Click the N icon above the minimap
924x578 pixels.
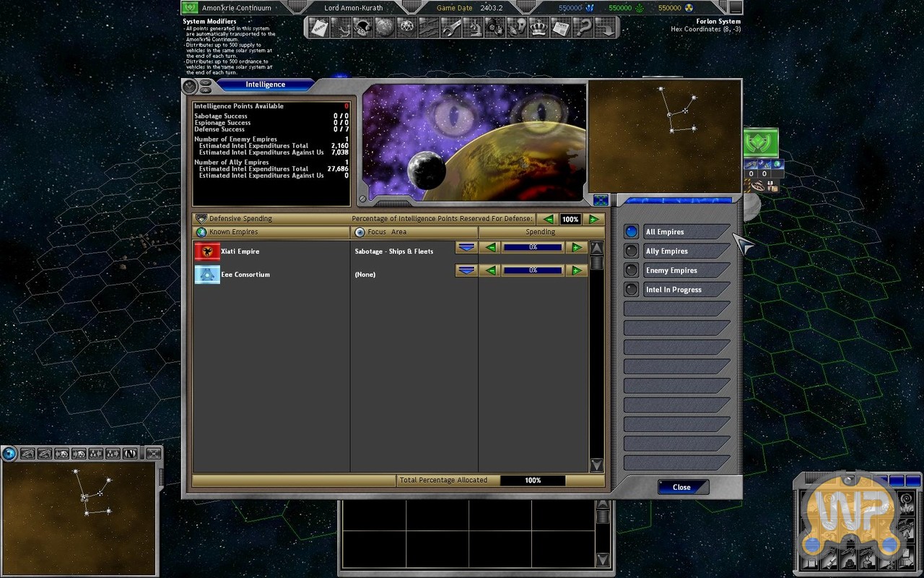[130, 454]
